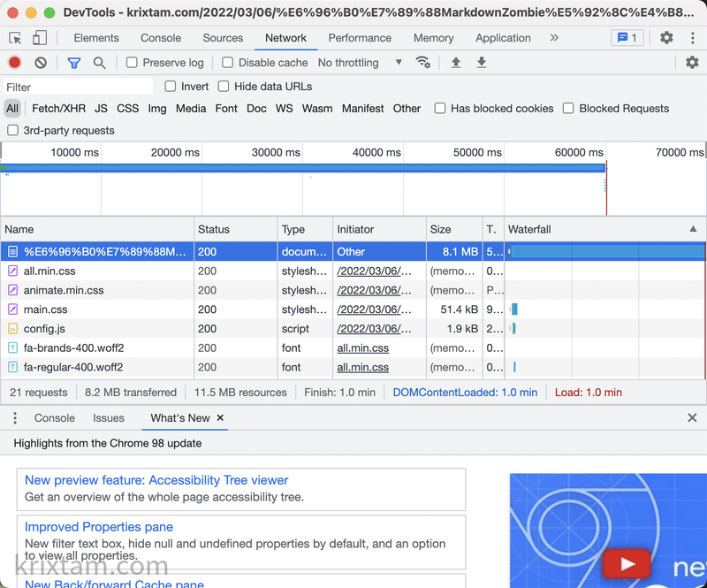Filter by Img requests
The height and width of the screenshot is (588, 707).
click(157, 108)
